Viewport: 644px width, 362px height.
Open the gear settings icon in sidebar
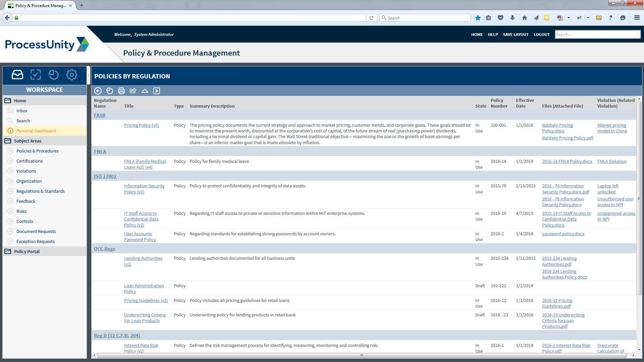[x=72, y=74]
